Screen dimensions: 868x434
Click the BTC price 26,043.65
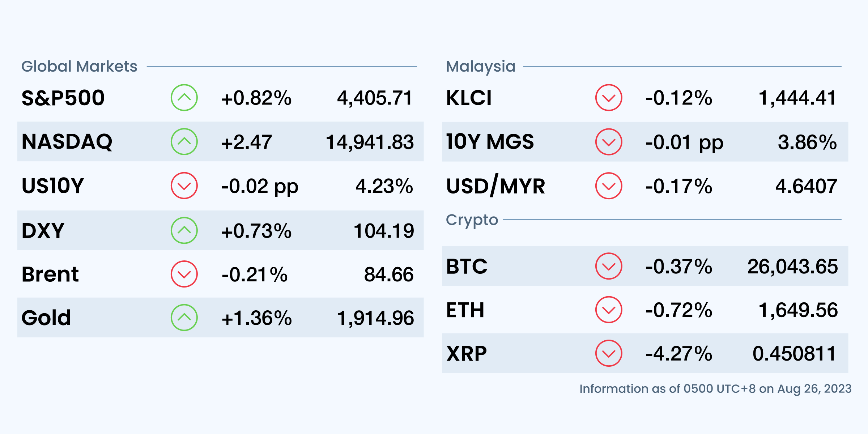click(x=792, y=267)
